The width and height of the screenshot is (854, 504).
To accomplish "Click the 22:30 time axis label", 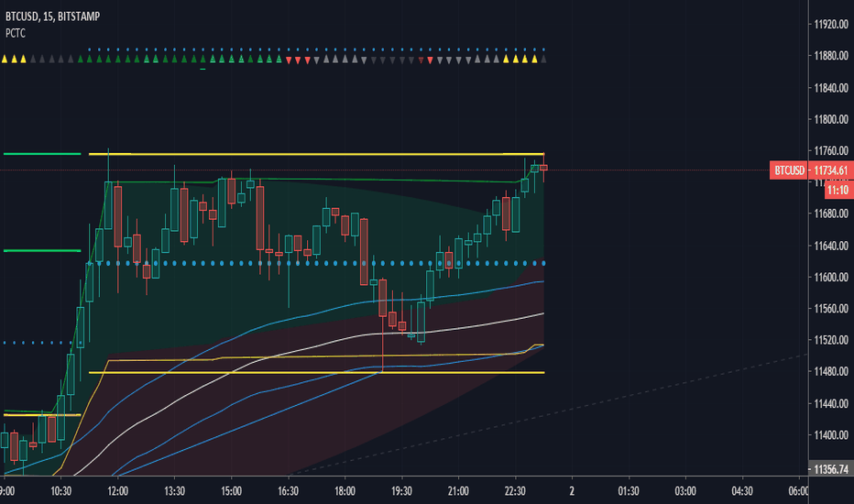I will [x=515, y=491].
